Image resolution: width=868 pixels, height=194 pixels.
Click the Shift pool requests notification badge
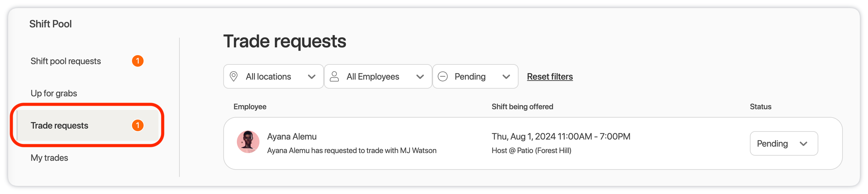(137, 61)
